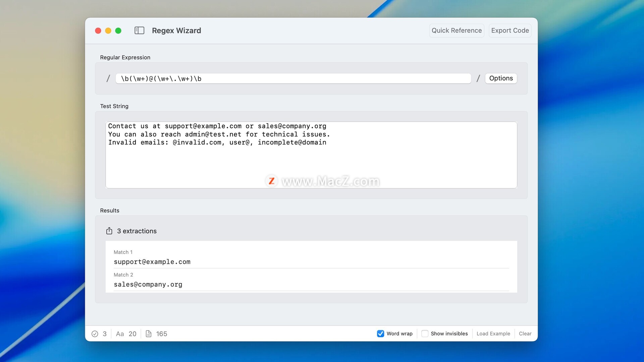Image resolution: width=644 pixels, height=362 pixels.
Task: Click the share results export icon
Action: coord(109,231)
